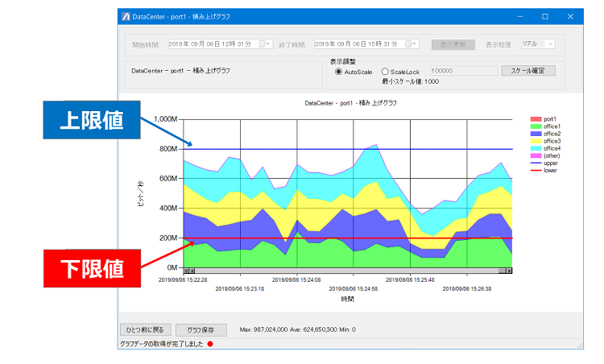The image size is (604, 364).
Task: Open the end time date dropdown arrow
Action: coord(415,44)
